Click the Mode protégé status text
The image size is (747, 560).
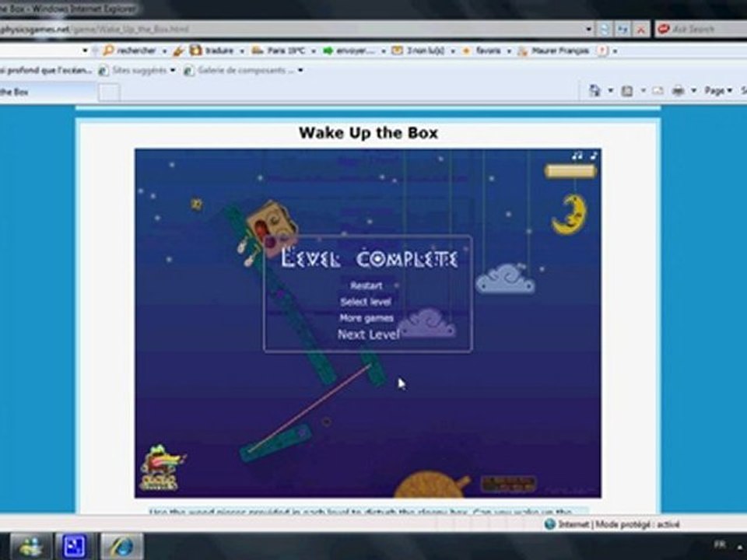637,524
